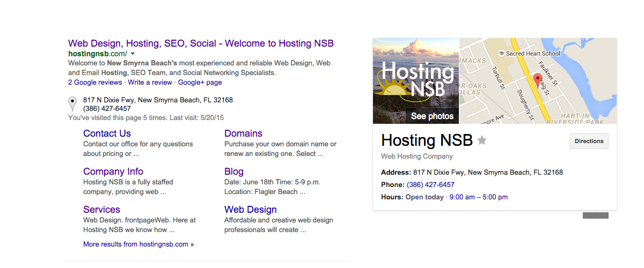Click the gray box below the knowledge panel
644x268 pixels.
[596, 215]
